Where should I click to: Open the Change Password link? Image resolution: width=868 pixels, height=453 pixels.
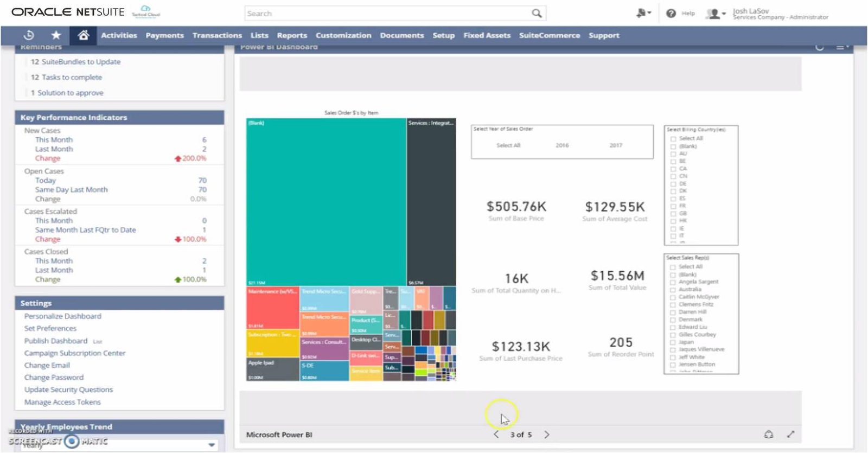click(x=54, y=378)
